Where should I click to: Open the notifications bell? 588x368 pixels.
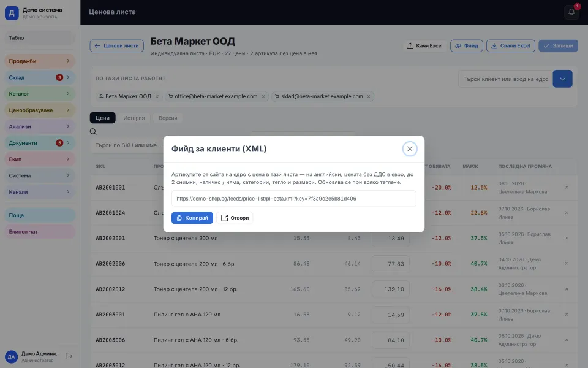pyautogui.click(x=571, y=12)
